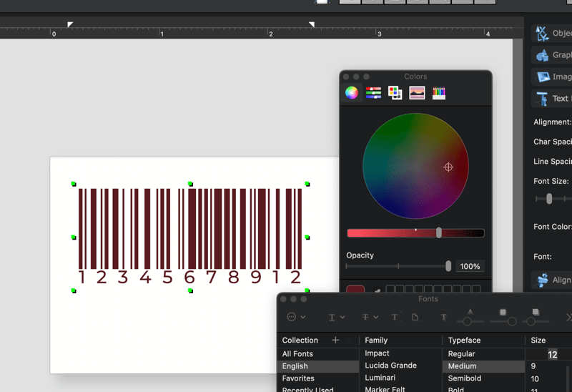This screenshot has height=392, width=572.
Task: Select the English collection
Action: (x=317, y=366)
